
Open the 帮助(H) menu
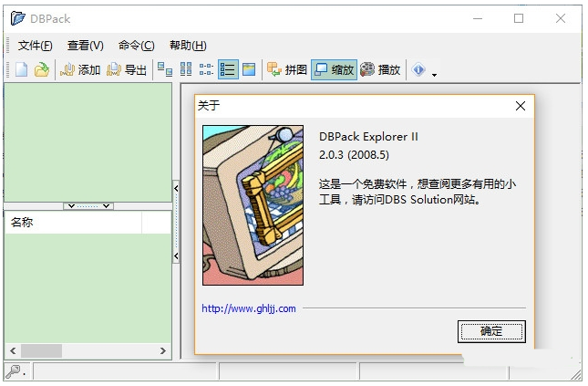tap(188, 46)
